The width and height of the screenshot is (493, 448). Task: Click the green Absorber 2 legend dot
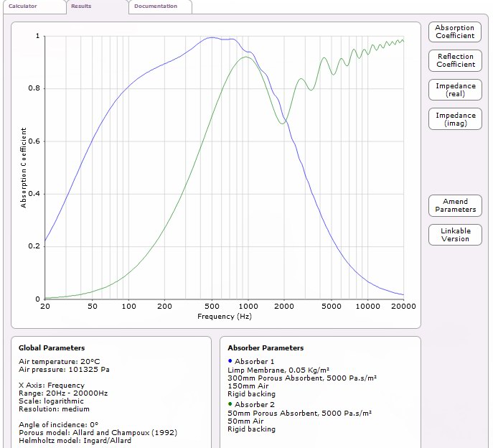point(230,404)
